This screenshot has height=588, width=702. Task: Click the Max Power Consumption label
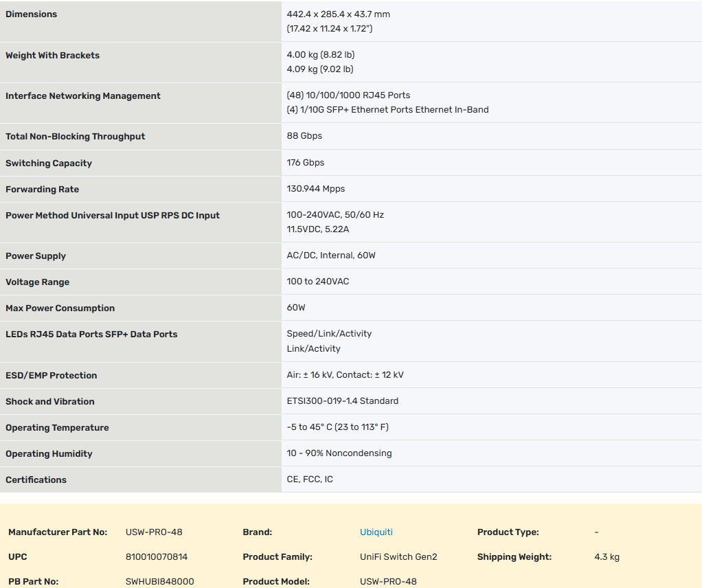tap(60, 308)
